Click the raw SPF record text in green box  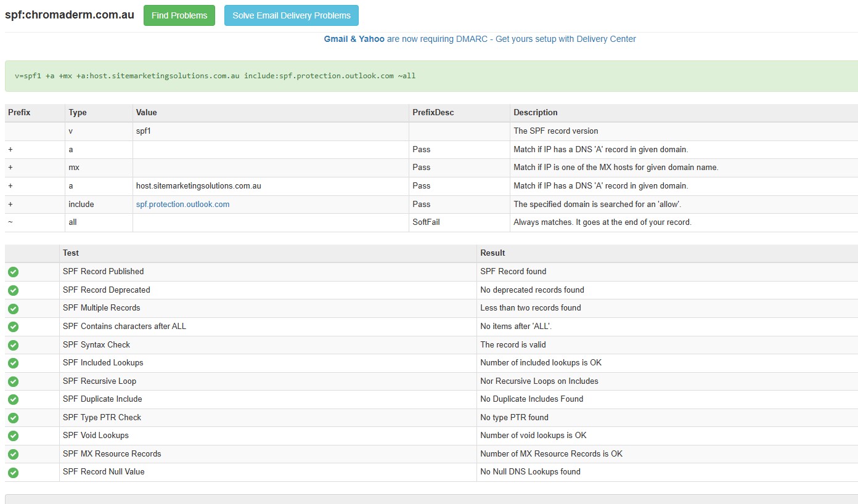pyautogui.click(x=215, y=76)
